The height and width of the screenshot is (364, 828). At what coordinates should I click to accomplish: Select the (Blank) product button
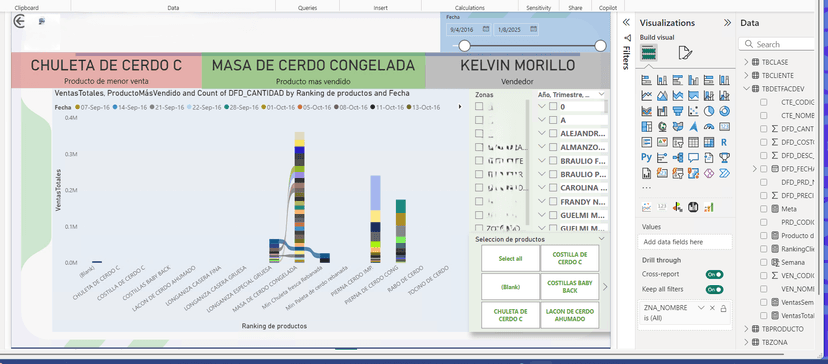511,287
